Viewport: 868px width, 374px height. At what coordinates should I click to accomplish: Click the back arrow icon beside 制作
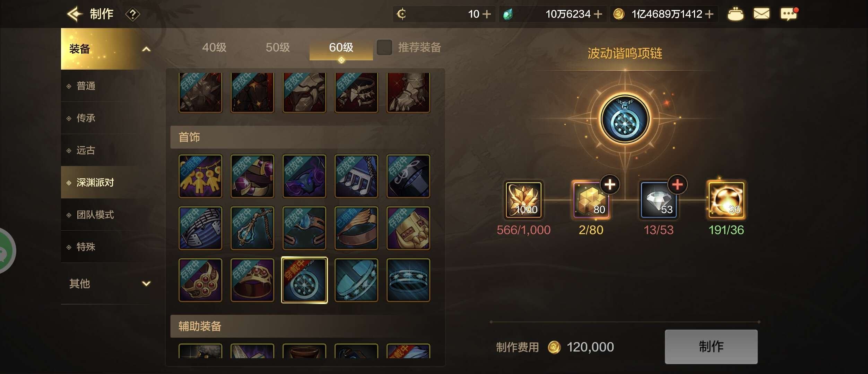coord(75,14)
